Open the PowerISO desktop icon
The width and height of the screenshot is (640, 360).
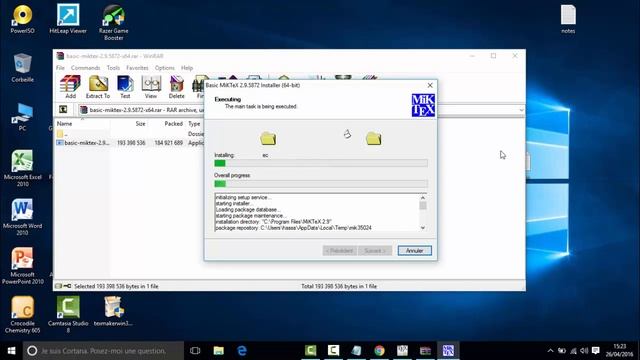pos(22,19)
